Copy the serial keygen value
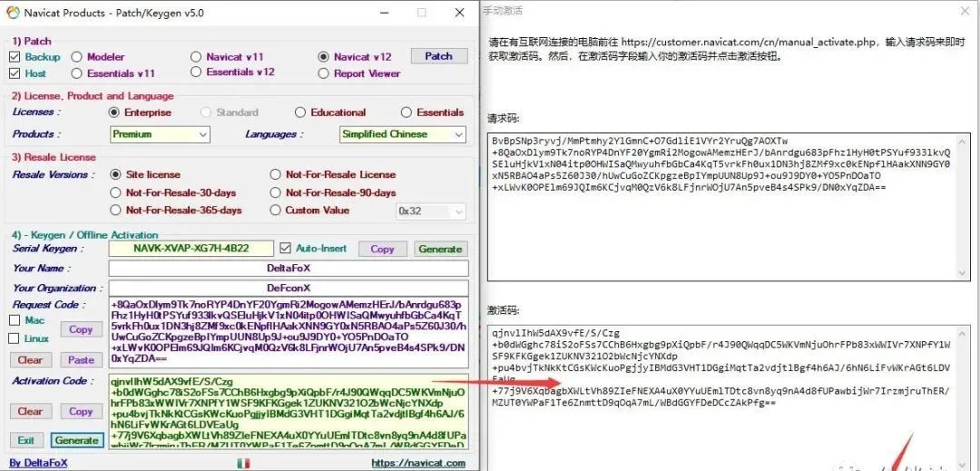The width and height of the screenshot is (980, 471). [x=382, y=249]
